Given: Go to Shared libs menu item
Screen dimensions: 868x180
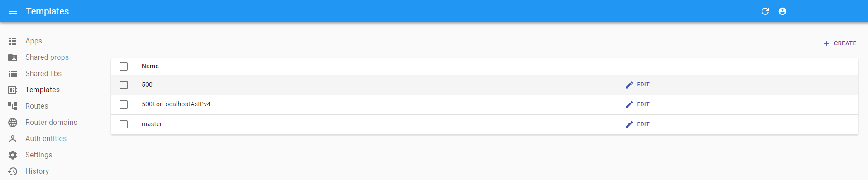Looking at the screenshot, I should tap(43, 74).
